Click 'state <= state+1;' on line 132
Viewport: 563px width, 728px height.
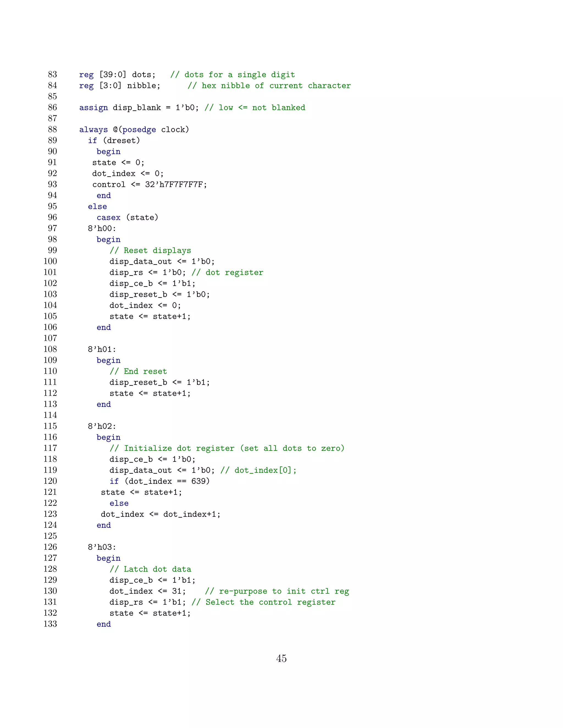pos(150,614)
